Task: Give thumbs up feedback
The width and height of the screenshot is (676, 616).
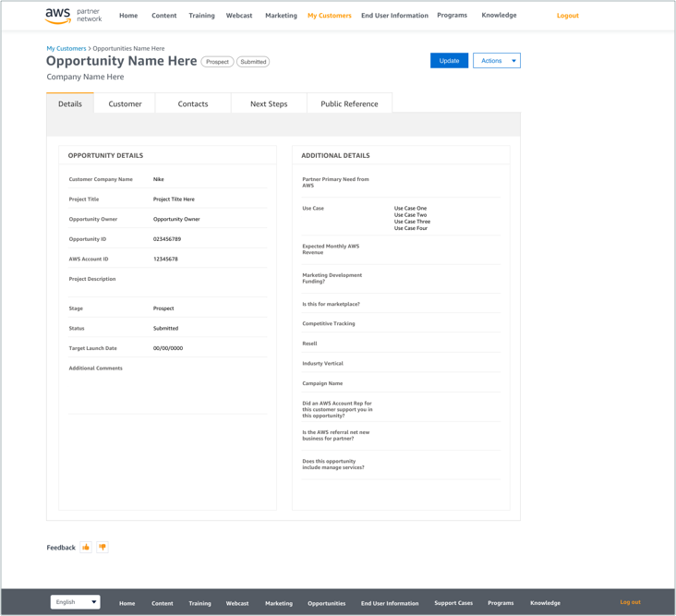Action: point(86,547)
